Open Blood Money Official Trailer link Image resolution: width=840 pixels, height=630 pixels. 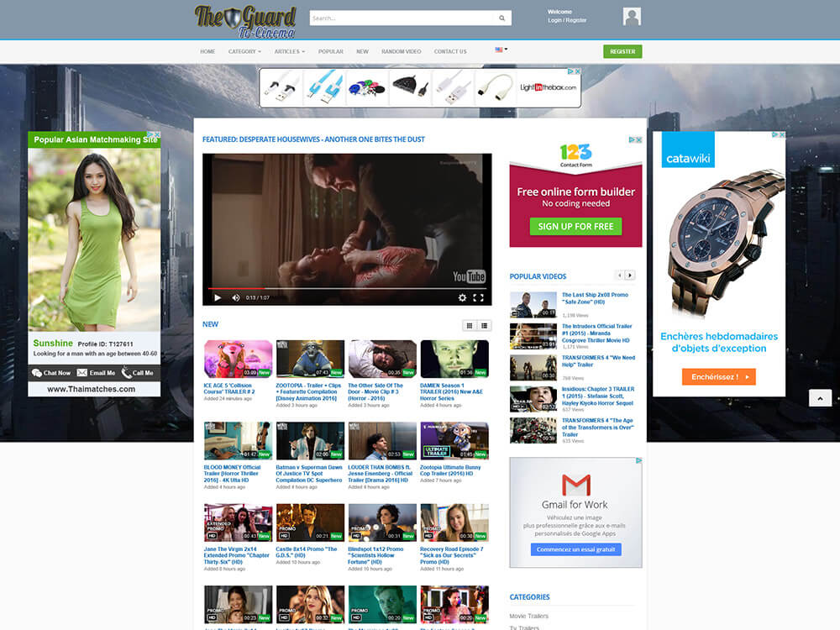click(232, 474)
